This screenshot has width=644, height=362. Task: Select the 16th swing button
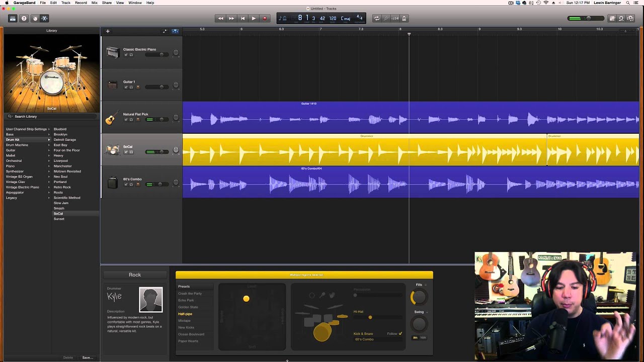point(423,337)
